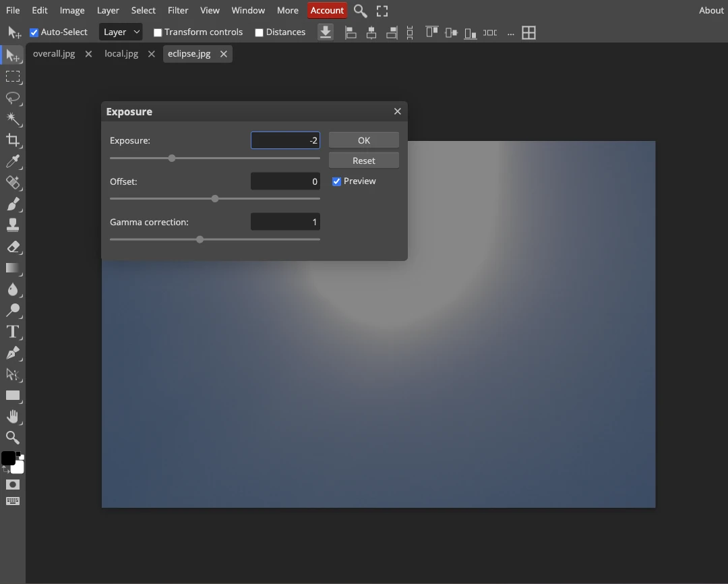Close the Exposure dialog

[398, 111]
